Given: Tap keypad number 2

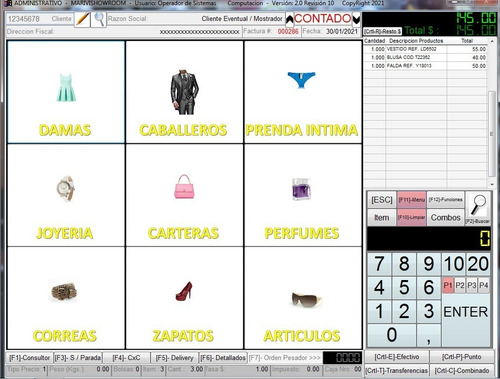Looking at the screenshot, I should (x=404, y=311).
